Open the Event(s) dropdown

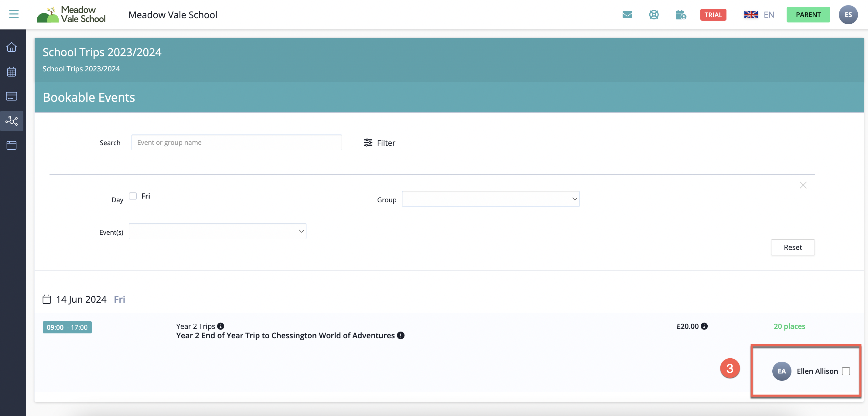(217, 231)
